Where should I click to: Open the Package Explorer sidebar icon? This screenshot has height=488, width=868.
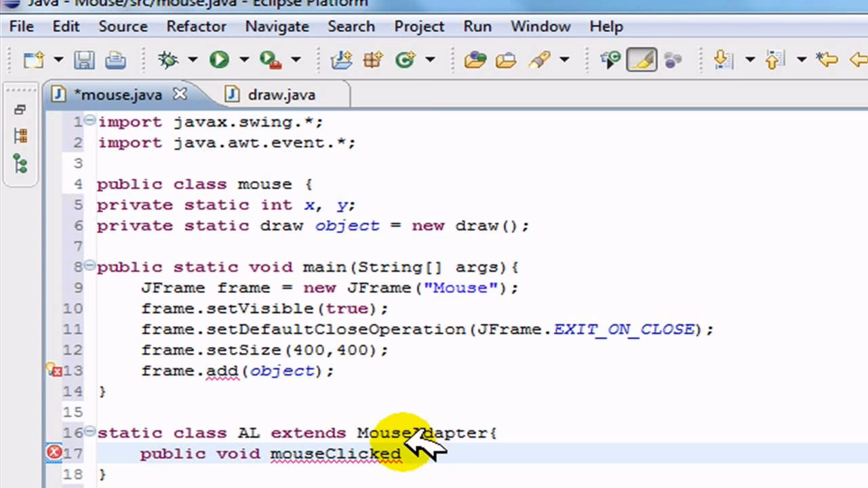point(20,136)
